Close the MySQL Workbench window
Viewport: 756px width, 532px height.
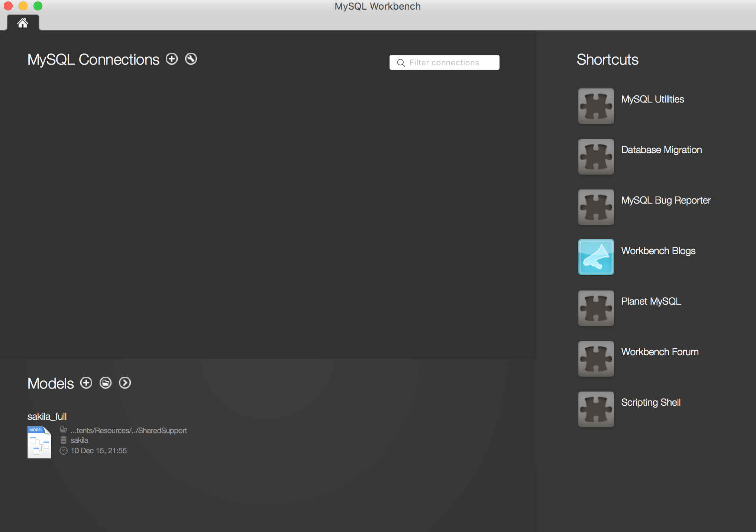[x=8, y=6]
